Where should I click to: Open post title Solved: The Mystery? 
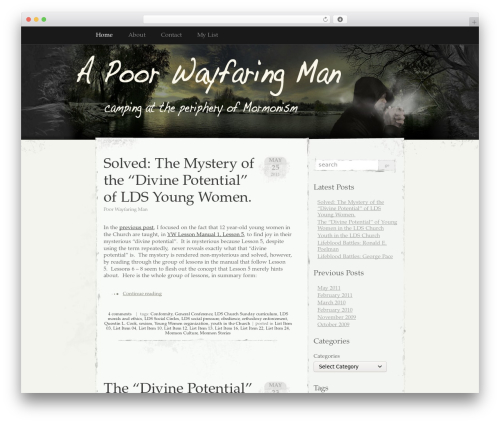click(178, 180)
